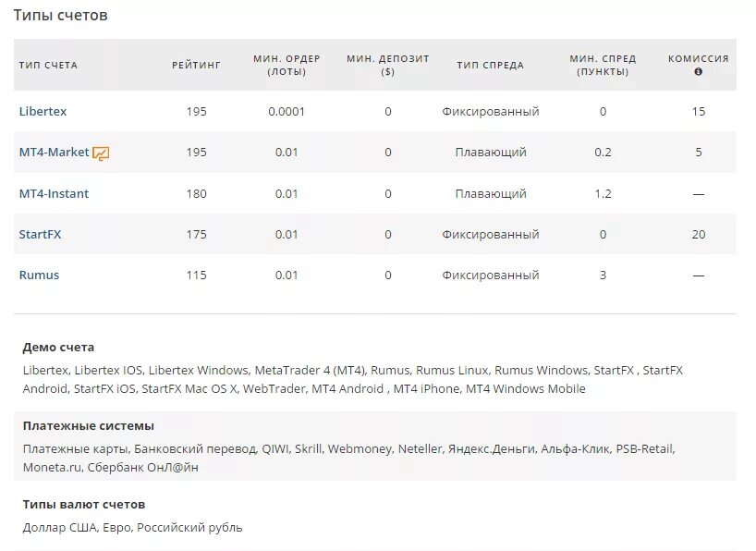Click the Мин. ордер (лоты) column header
The height and width of the screenshot is (551, 756).
tap(287, 65)
